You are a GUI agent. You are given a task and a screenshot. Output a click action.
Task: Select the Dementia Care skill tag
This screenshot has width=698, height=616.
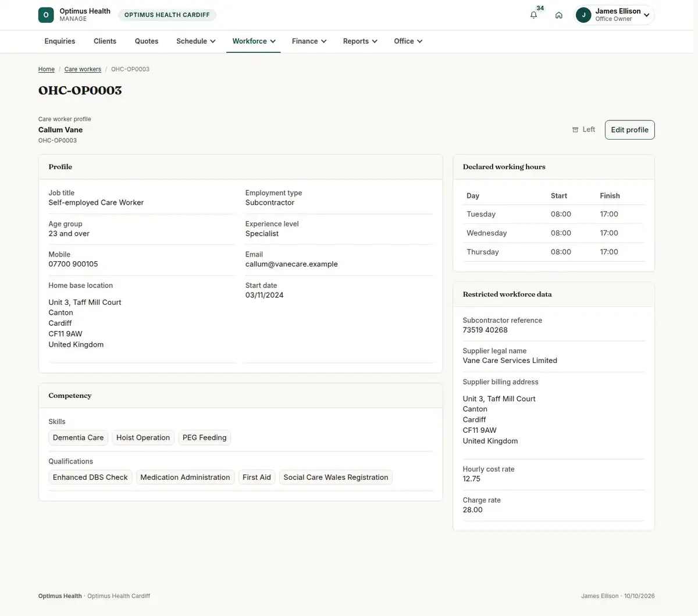click(78, 437)
